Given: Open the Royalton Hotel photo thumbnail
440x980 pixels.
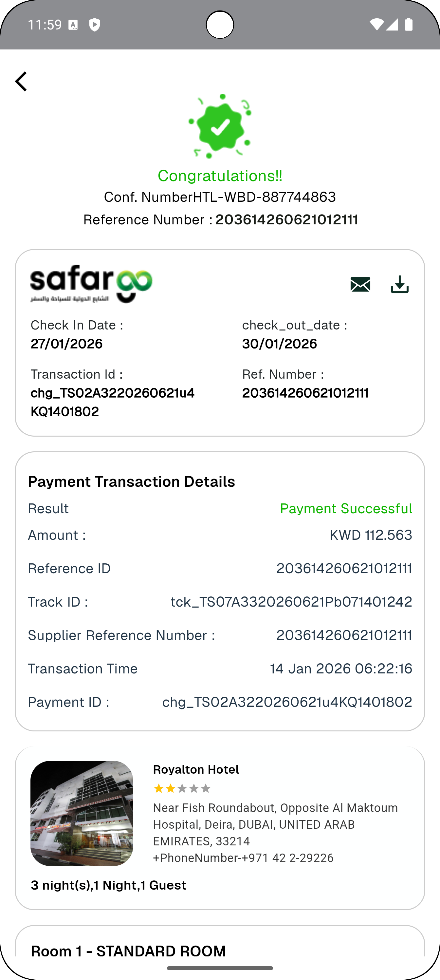Looking at the screenshot, I should coord(82,813).
